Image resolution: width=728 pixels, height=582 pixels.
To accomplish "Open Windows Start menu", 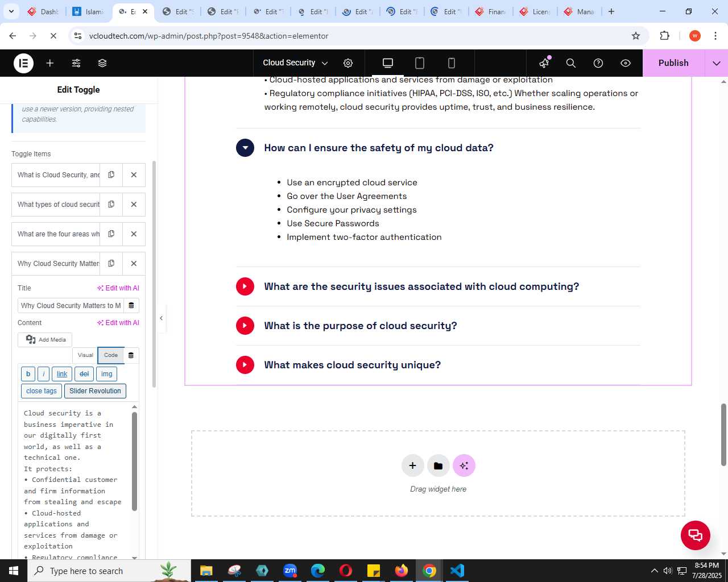I will tap(14, 571).
